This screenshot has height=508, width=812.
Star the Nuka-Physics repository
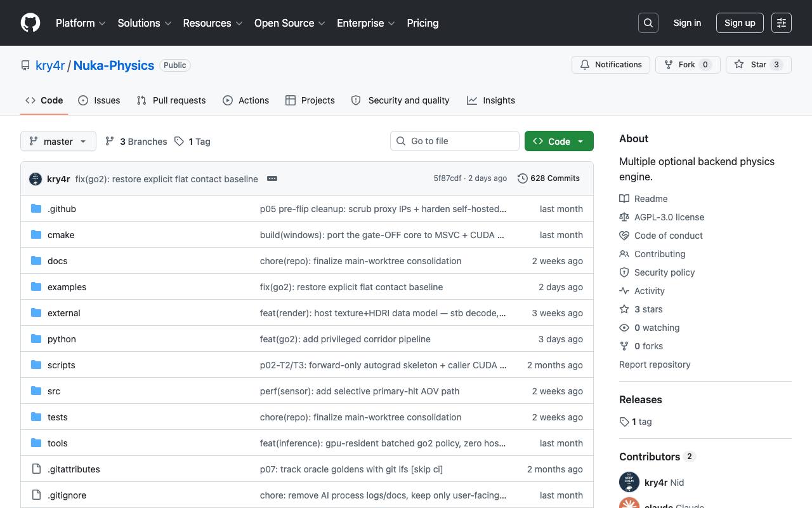click(x=759, y=65)
